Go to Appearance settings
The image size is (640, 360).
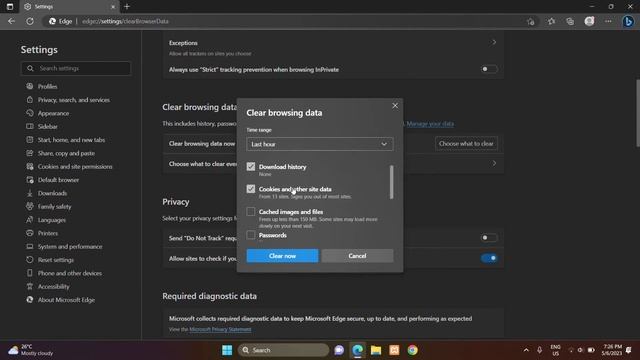(x=53, y=113)
